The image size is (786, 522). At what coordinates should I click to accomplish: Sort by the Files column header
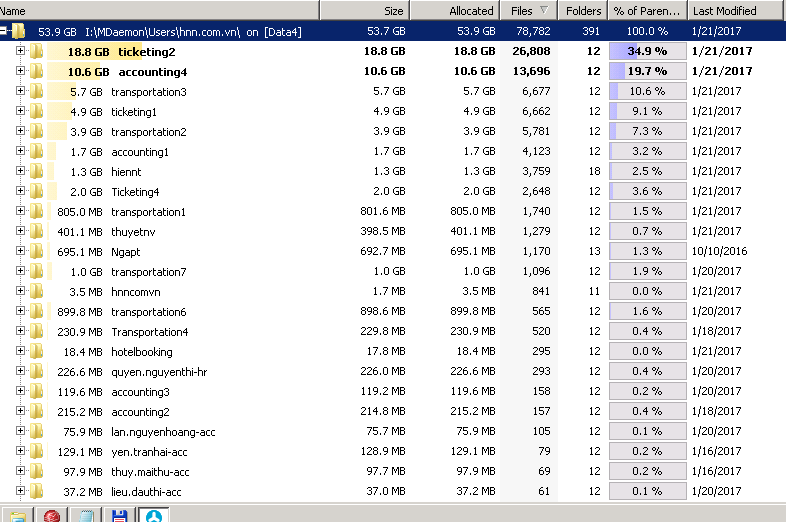coord(528,11)
